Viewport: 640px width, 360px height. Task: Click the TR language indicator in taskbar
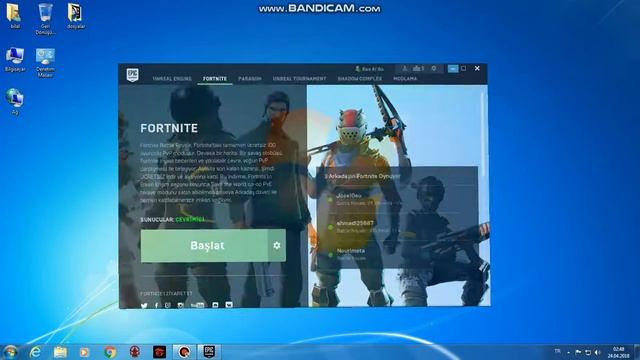558,351
